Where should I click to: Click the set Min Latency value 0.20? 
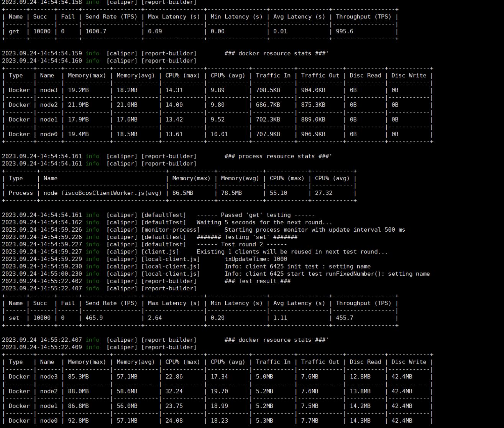(x=218, y=318)
